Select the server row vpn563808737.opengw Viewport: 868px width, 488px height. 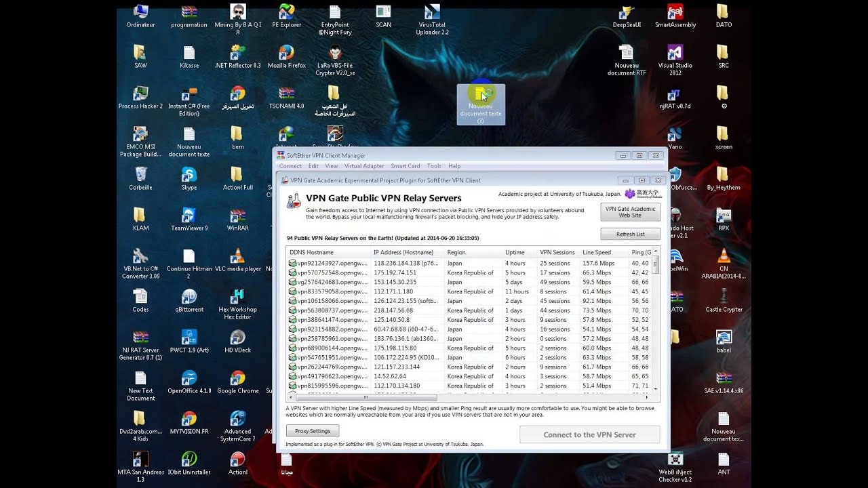[469, 310]
